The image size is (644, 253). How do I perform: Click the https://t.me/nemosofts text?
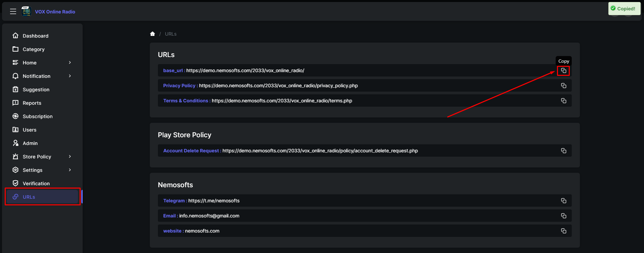[x=214, y=201]
